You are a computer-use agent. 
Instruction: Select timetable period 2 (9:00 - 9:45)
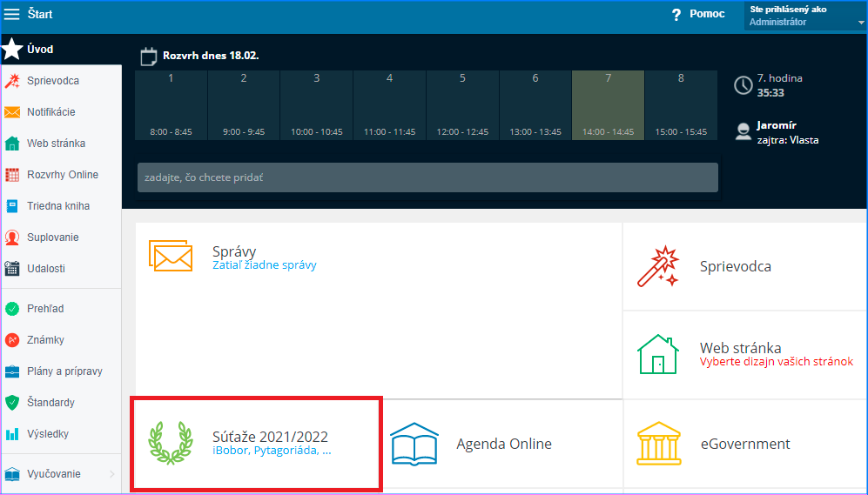coord(244,105)
